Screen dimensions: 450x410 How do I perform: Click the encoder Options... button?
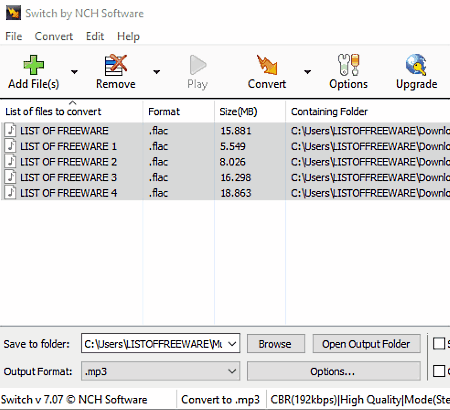333,371
